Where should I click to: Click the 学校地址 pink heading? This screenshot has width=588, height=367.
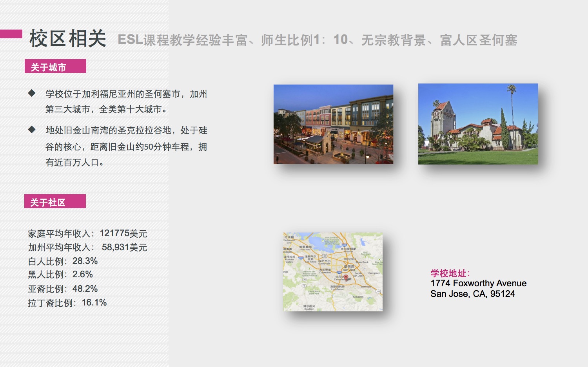point(450,273)
